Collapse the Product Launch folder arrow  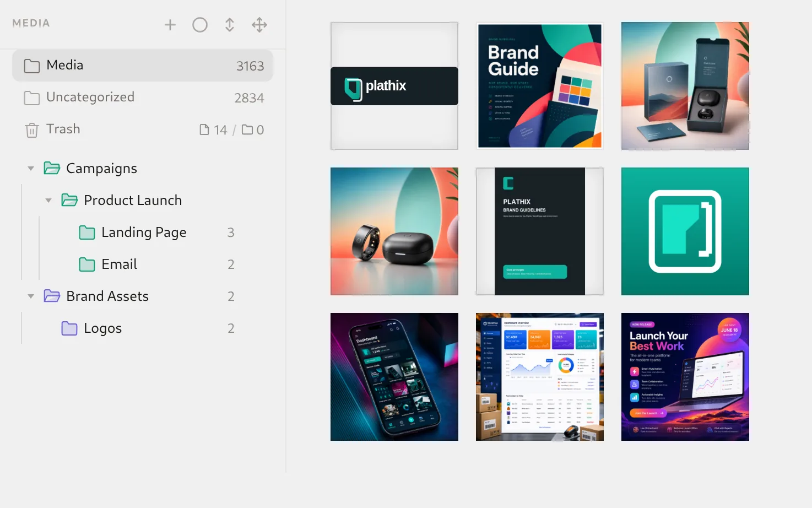tap(48, 201)
